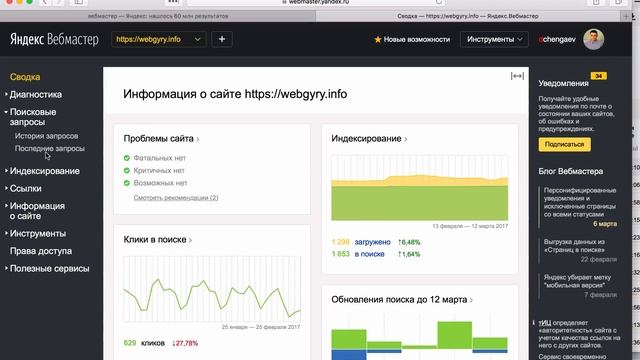The height and width of the screenshot is (360, 640).
Task: Expand Инструменты section in sidebar
Action: point(38,233)
